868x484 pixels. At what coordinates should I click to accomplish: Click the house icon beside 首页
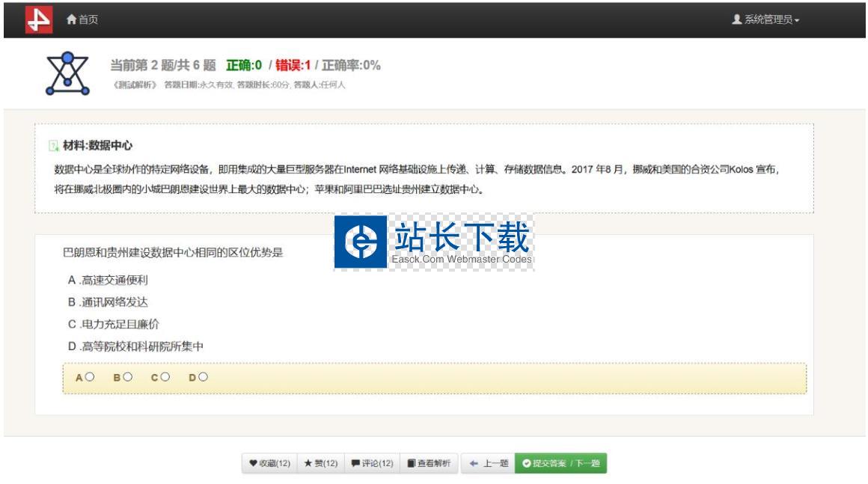click(x=71, y=19)
